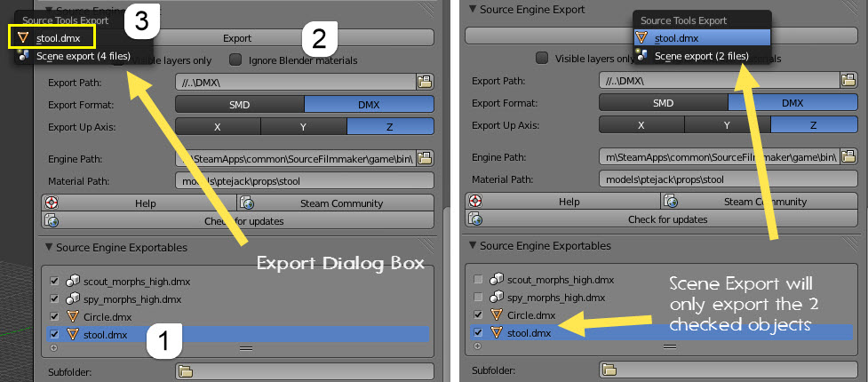Uncheck spy_morphs_high.dmx in the left panel
868x382 pixels.
click(54, 299)
